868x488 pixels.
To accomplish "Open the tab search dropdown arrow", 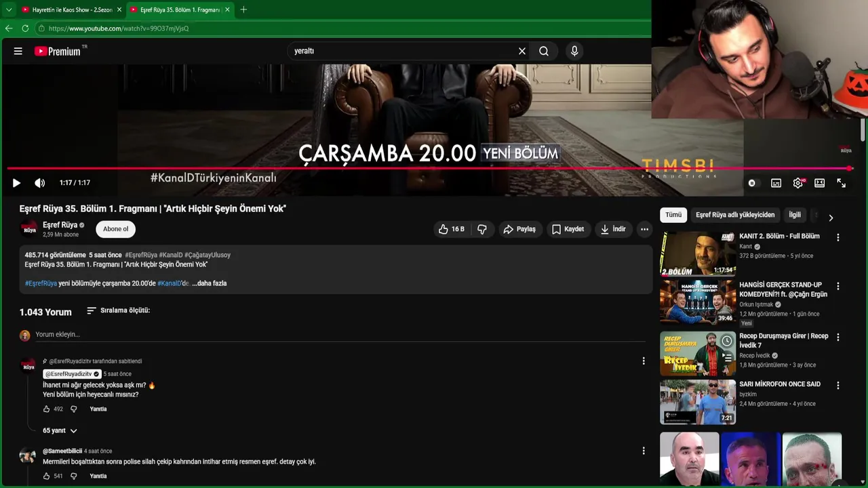I will (x=8, y=10).
